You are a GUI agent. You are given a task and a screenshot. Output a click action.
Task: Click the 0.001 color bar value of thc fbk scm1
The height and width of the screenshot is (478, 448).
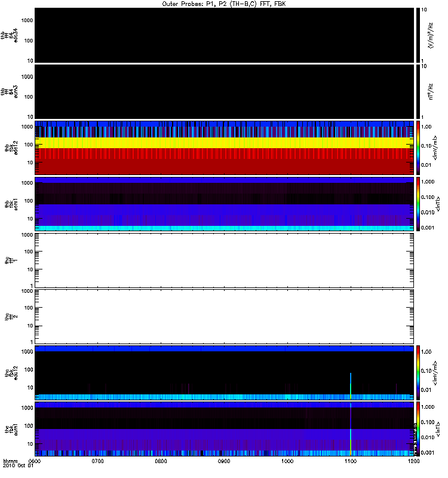tap(428, 453)
